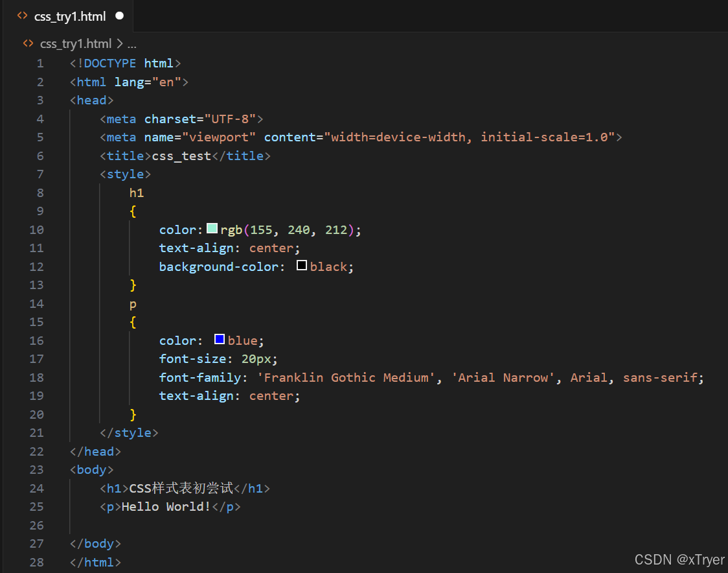Image resolution: width=728 pixels, height=573 pixels.
Task: Place cursor in Hello World! text
Action: tap(166, 507)
